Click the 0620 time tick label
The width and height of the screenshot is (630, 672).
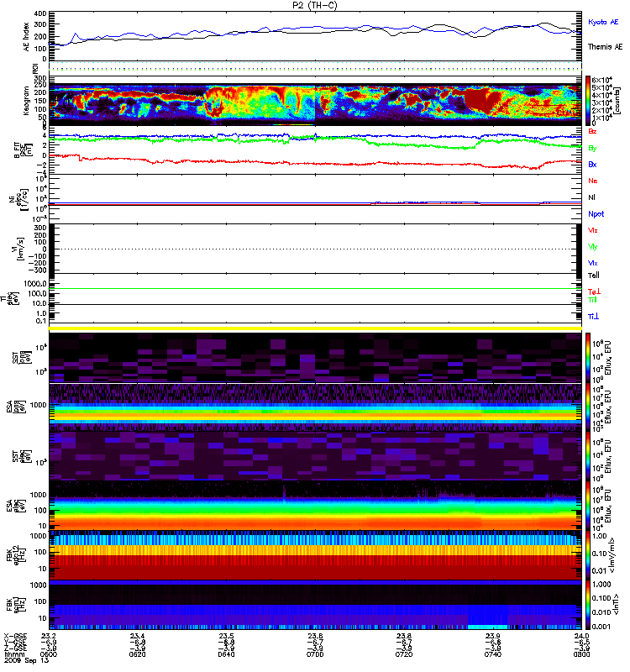tap(137, 654)
